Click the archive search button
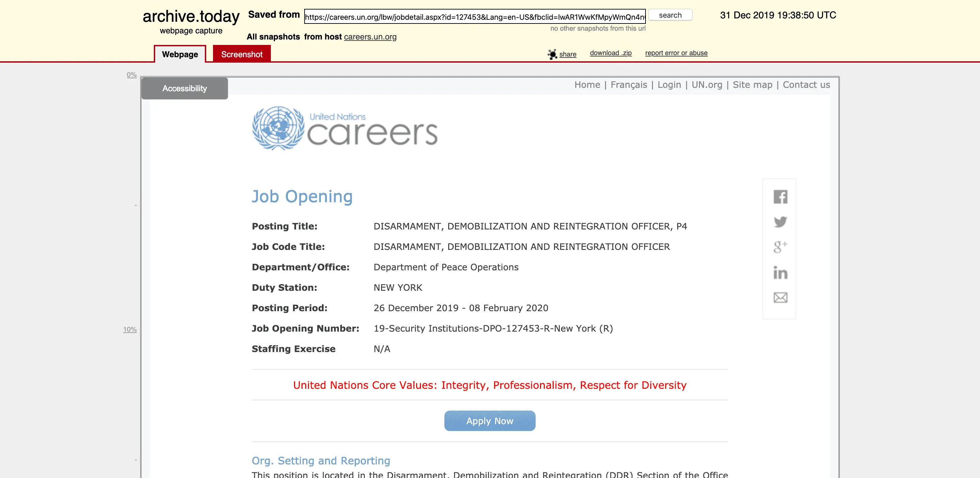 (670, 15)
